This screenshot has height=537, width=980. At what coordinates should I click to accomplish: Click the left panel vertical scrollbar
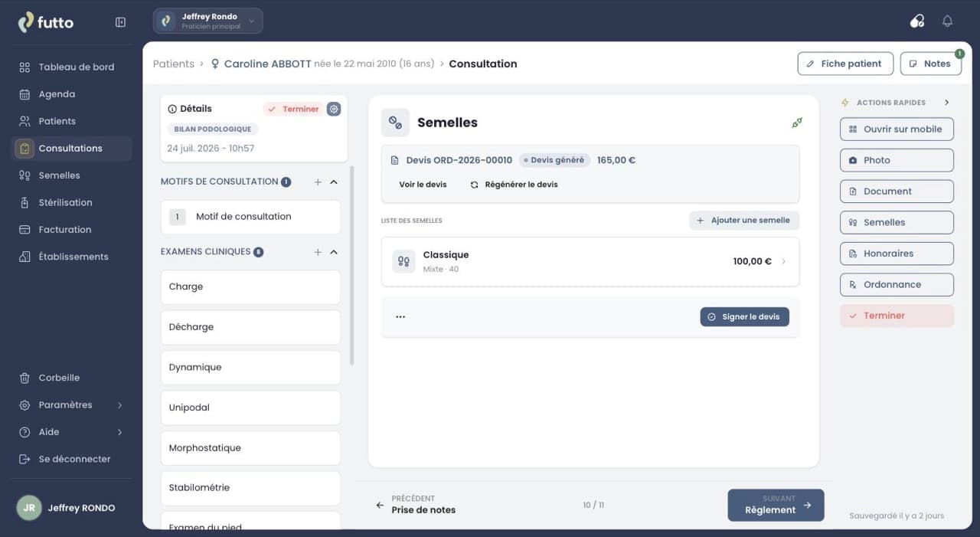[x=352, y=265]
